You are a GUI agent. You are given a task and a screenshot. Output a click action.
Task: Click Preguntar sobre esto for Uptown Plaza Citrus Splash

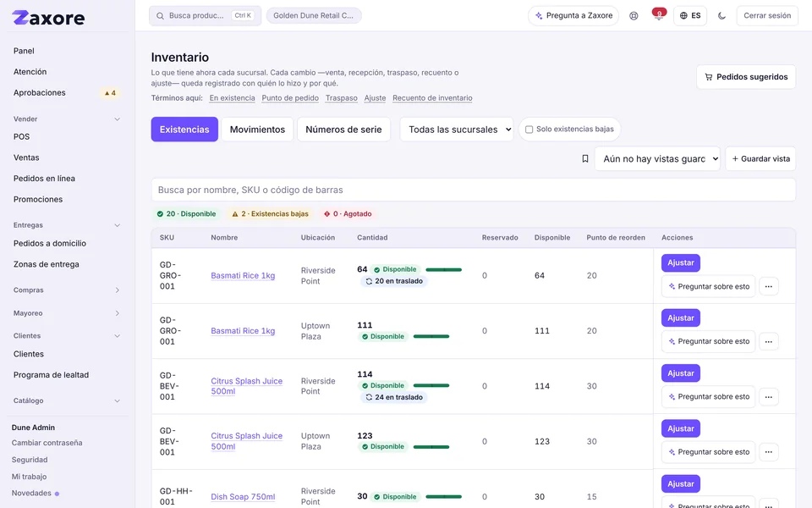tap(708, 452)
